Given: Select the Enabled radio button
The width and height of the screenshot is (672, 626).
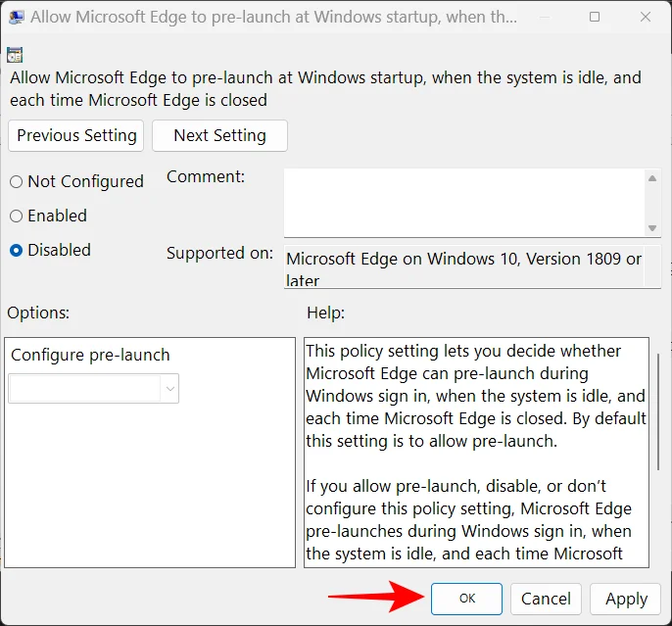Looking at the screenshot, I should [17, 216].
